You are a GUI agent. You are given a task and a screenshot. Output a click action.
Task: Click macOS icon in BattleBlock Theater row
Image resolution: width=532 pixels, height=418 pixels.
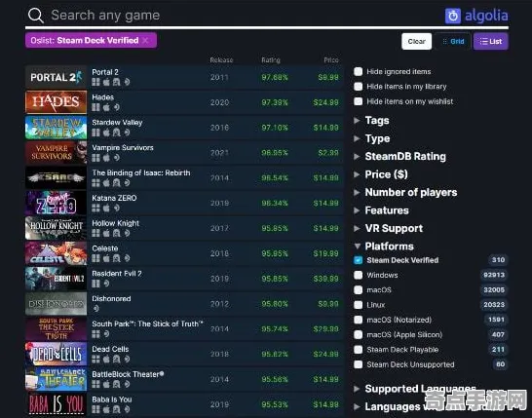(x=106, y=384)
